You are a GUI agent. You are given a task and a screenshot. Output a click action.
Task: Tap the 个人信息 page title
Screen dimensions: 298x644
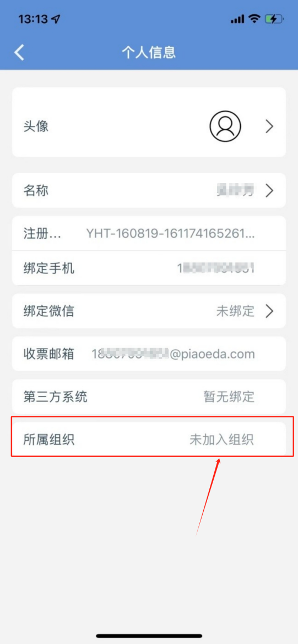[149, 52]
